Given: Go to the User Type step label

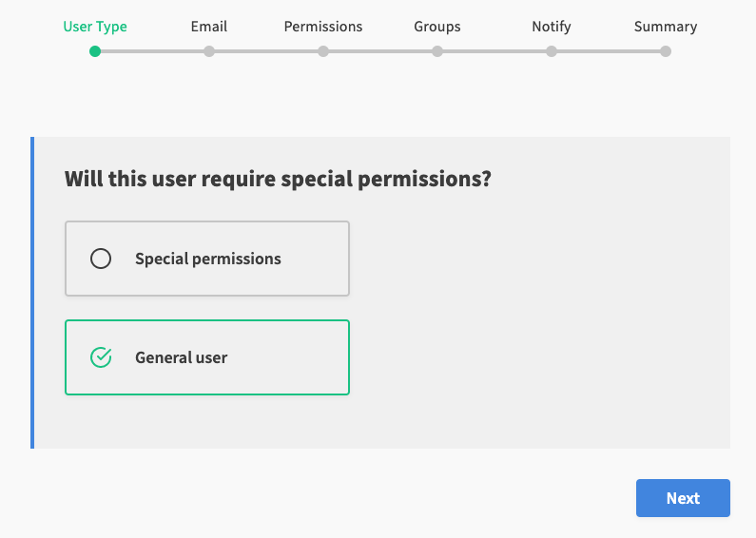Looking at the screenshot, I should [95, 27].
